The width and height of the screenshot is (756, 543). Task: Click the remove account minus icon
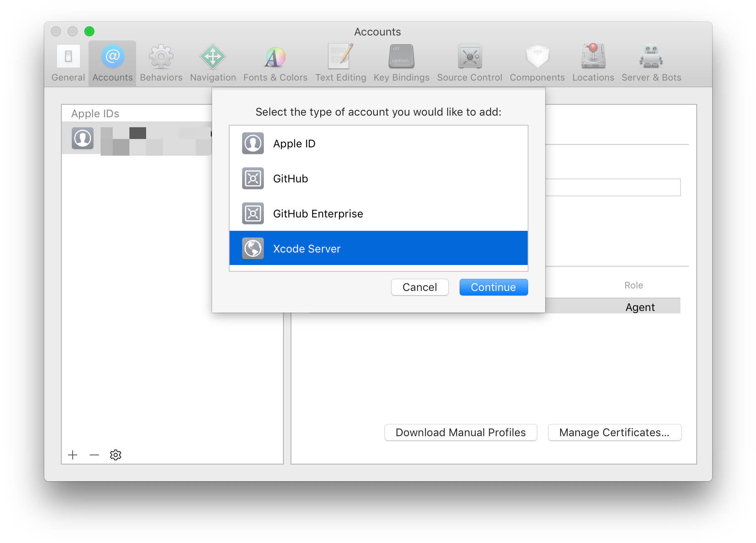coord(94,455)
